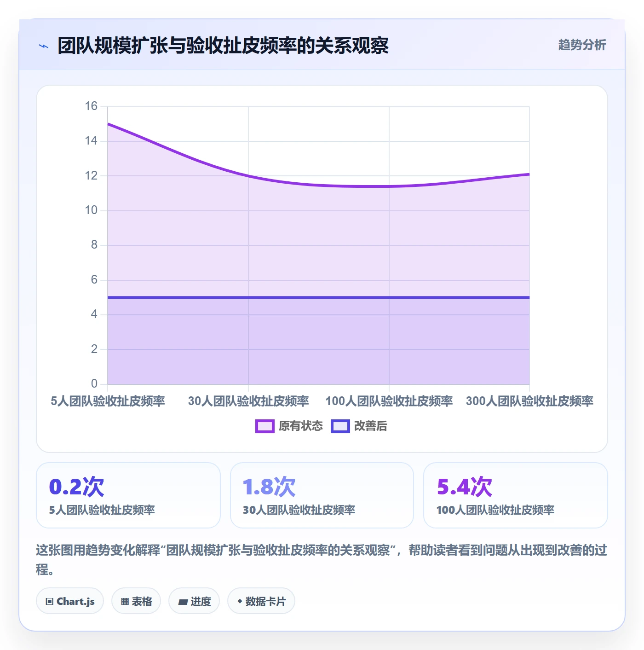Image resolution: width=644 pixels, height=650 pixels.
Task: Click the diamond icon in the 数据卡片 chip
Action: coord(240,601)
